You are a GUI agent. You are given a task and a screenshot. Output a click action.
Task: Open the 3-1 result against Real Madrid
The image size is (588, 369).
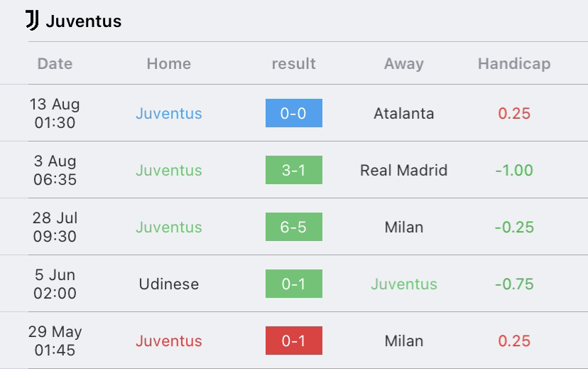pyautogui.click(x=293, y=170)
